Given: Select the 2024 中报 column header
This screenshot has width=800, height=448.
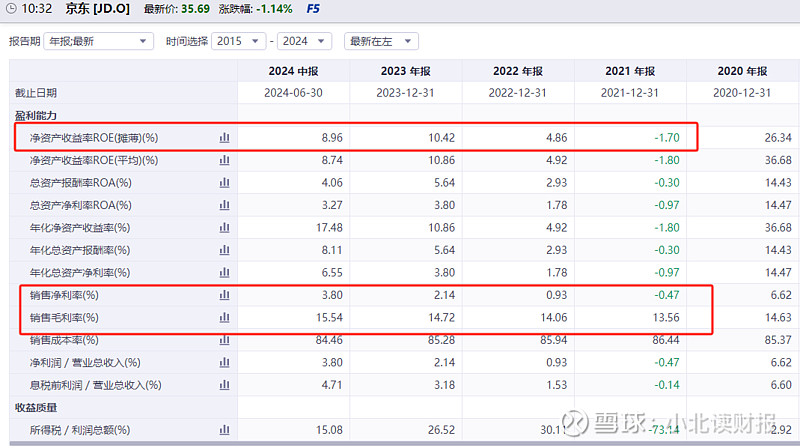Looking at the screenshot, I should (x=293, y=71).
